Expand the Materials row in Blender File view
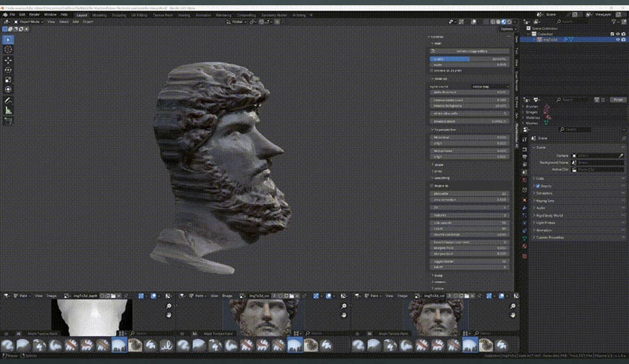 [x=523, y=118]
